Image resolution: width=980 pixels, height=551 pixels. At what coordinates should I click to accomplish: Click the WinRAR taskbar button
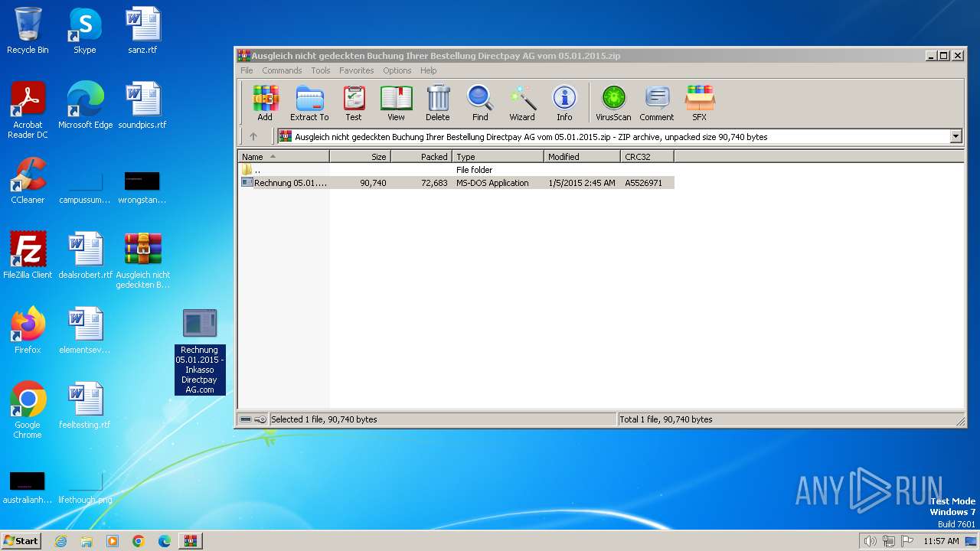(191, 541)
